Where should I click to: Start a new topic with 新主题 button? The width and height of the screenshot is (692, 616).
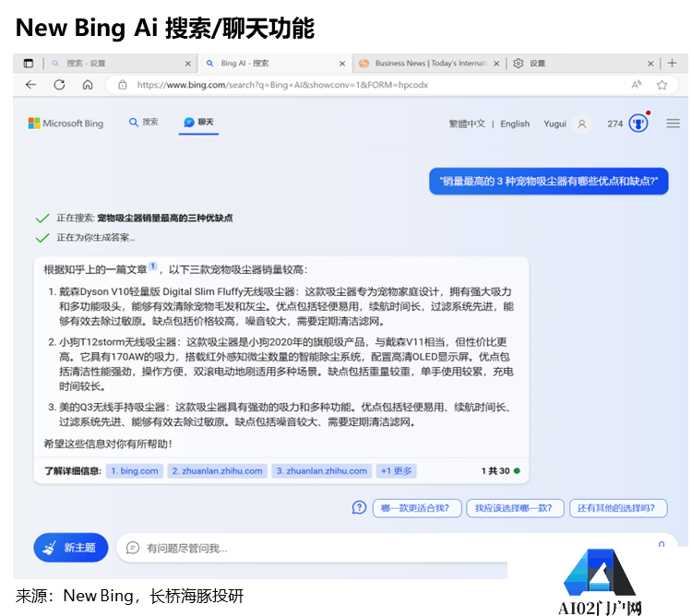click(x=71, y=548)
